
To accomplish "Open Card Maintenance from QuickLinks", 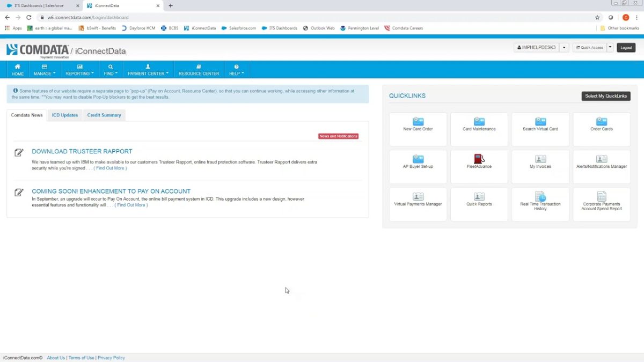I will point(479,129).
